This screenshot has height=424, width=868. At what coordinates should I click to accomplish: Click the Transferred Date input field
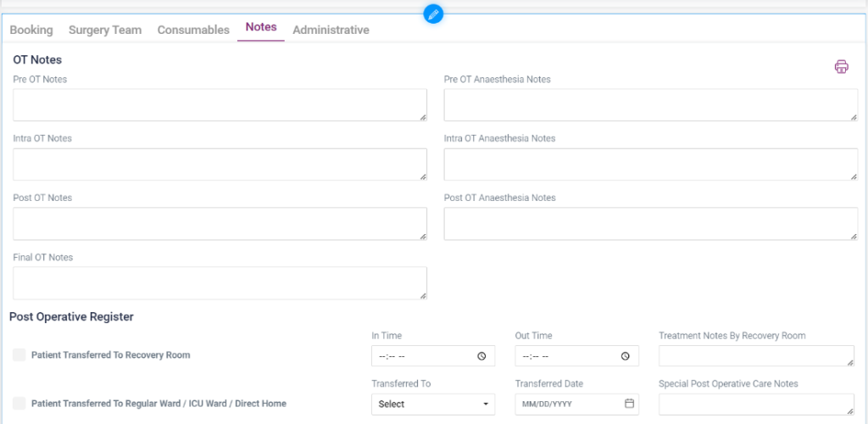(568, 404)
